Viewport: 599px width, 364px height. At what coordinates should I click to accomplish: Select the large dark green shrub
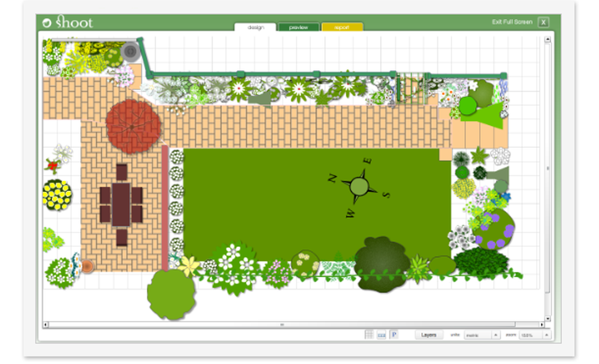[381, 264]
